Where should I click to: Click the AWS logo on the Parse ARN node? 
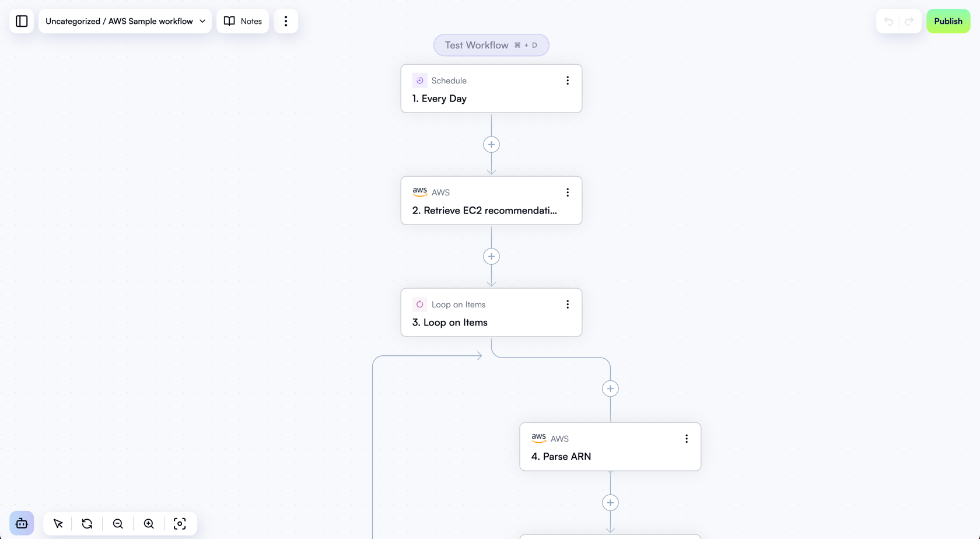538,438
